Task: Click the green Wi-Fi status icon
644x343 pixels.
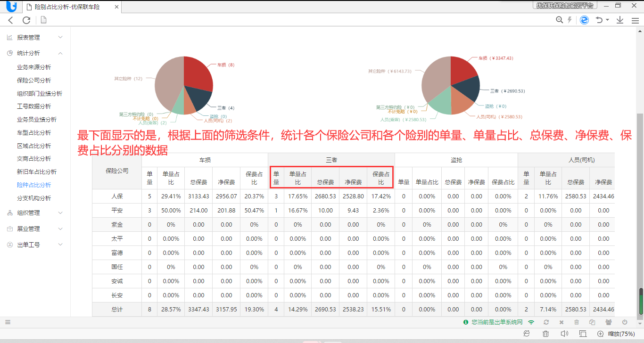Action: tap(531, 322)
